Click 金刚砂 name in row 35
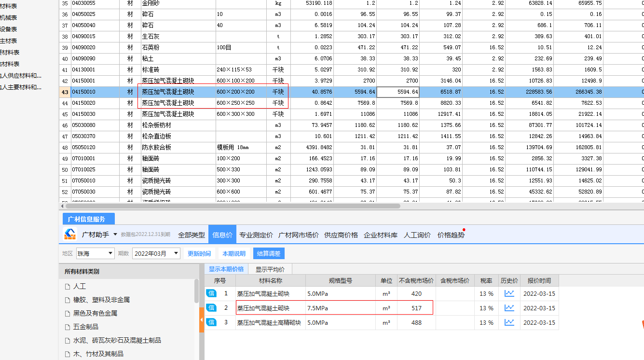 pos(151,3)
